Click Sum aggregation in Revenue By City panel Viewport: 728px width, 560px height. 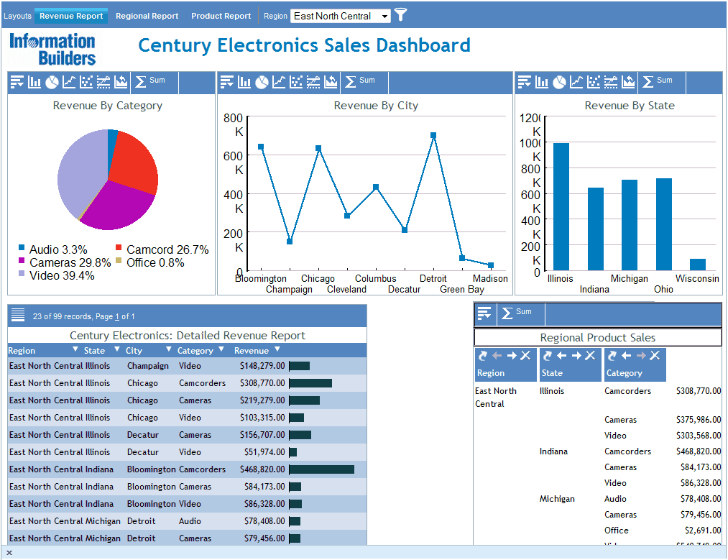click(x=359, y=82)
